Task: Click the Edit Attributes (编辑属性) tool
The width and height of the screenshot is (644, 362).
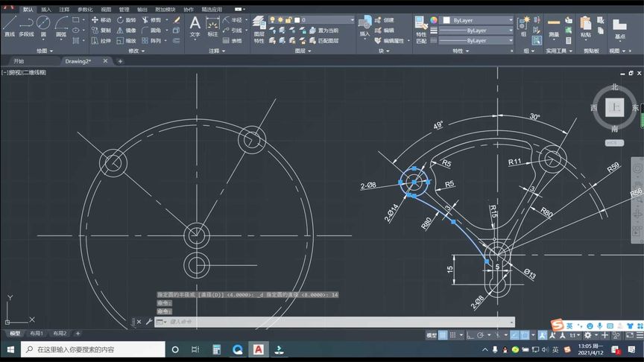Action: (390, 41)
